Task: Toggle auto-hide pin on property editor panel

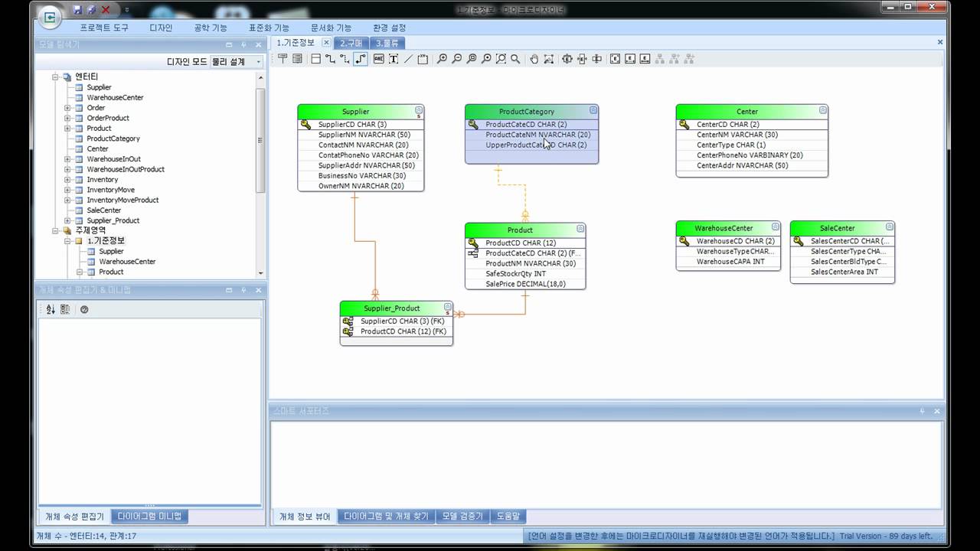Action: tap(243, 290)
